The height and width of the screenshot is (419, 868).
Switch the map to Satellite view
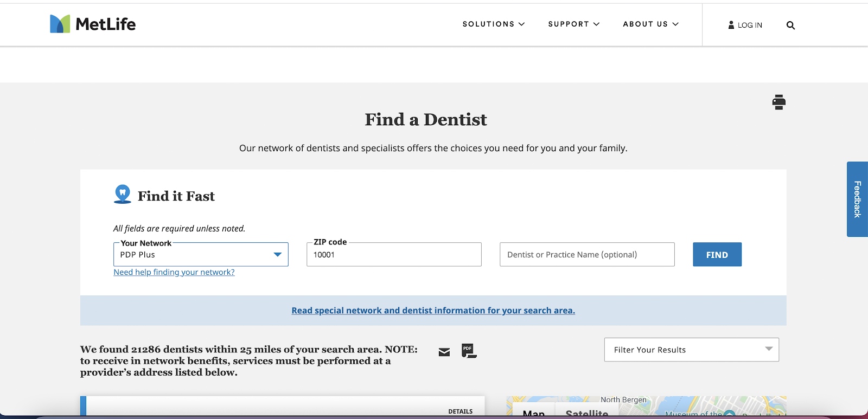(x=586, y=413)
